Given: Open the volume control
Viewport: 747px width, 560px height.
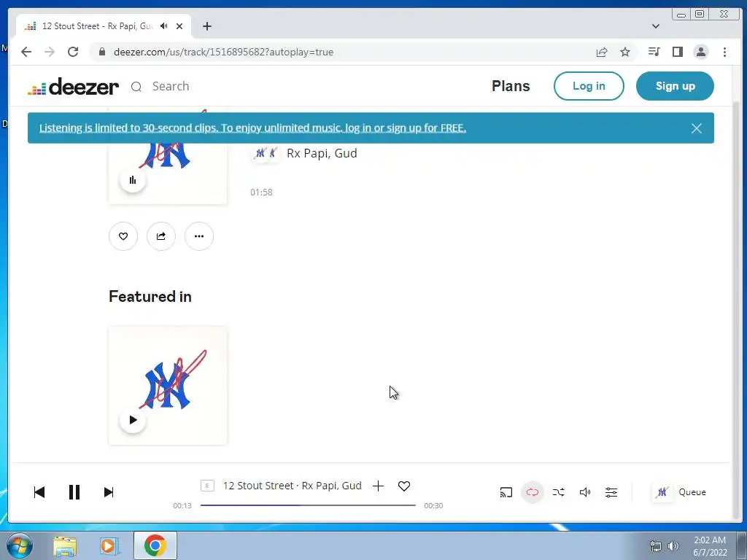Looking at the screenshot, I should click(x=584, y=492).
